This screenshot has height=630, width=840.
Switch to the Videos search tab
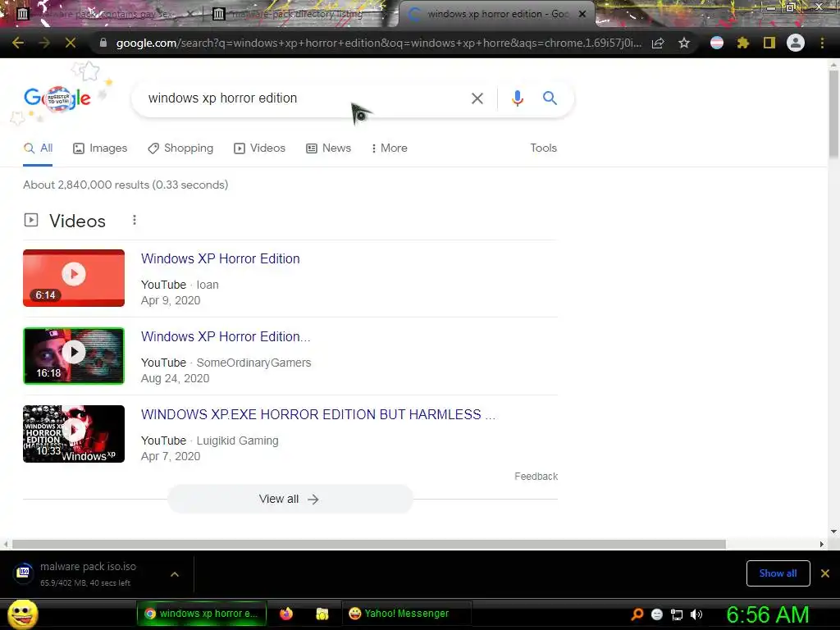260,148
